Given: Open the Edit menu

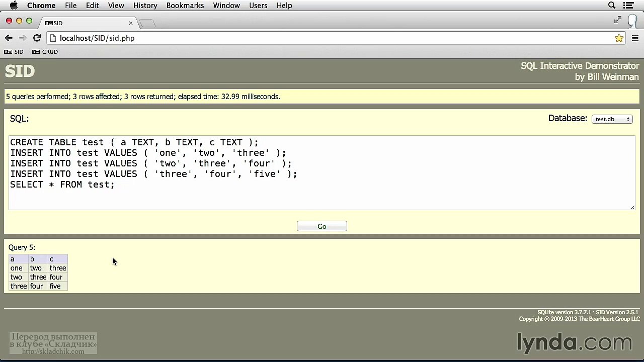Looking at the screenshot, I should point(92,6).
